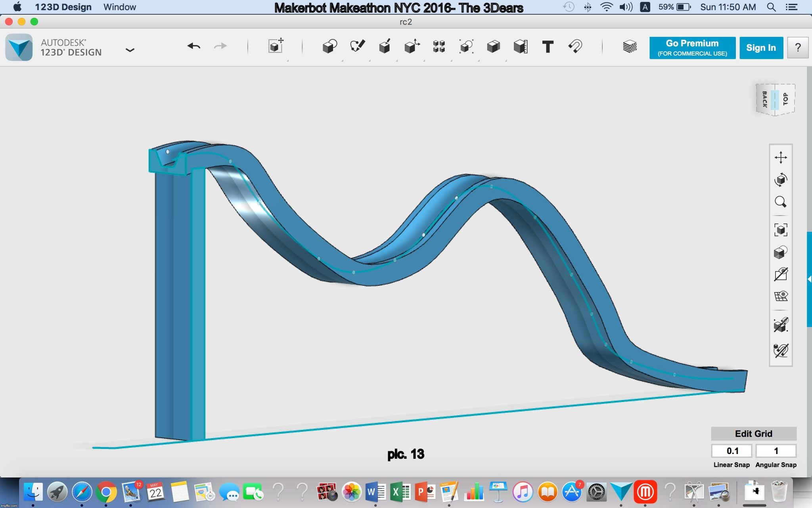812x508 pixels.
Task: Click the Go Premium button
Action: click(x=692, y=48)
